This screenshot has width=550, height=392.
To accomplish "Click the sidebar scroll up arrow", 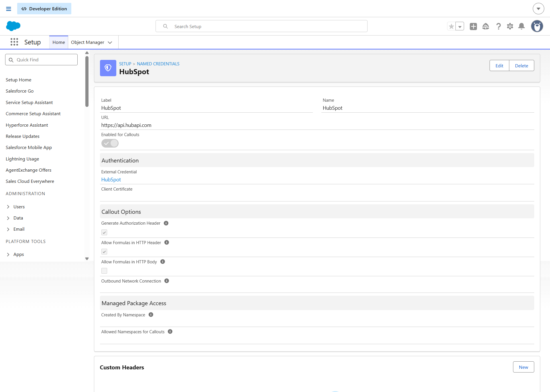I will [87, 53].
